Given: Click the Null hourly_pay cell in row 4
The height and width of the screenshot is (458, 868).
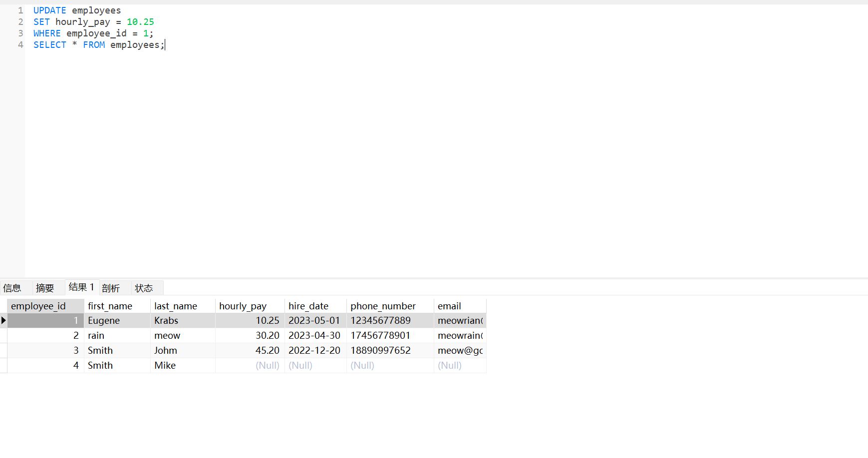Looking at the screenshot, I should 267,365.
